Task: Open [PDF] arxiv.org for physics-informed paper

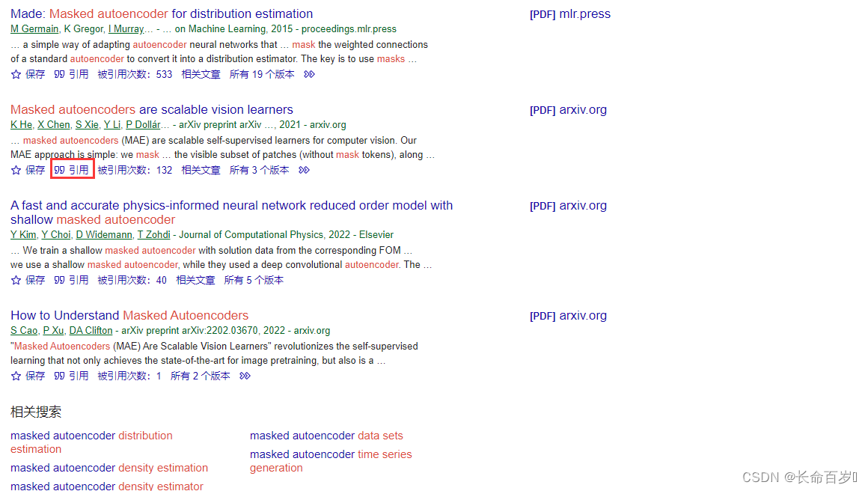Action: [x=568, y=205]
